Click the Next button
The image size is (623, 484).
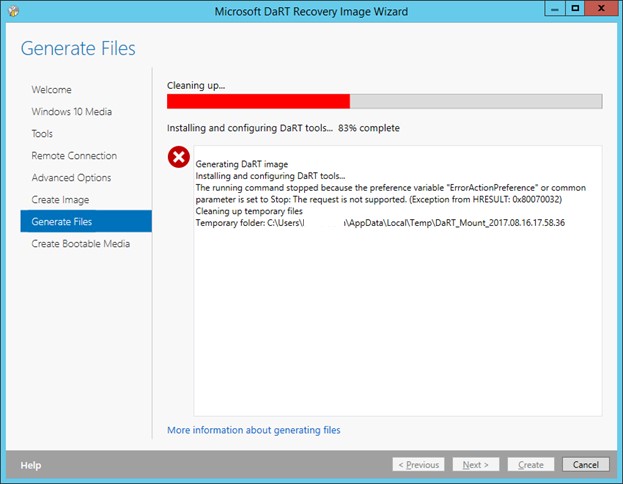(x=475, y=465)
